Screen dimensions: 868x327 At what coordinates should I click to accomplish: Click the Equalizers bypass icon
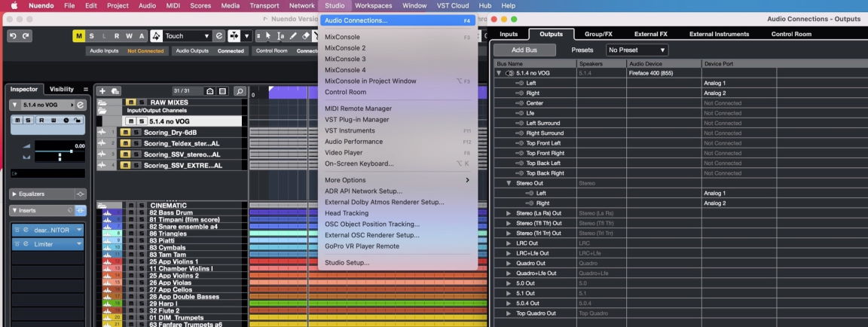coord(81,194)
